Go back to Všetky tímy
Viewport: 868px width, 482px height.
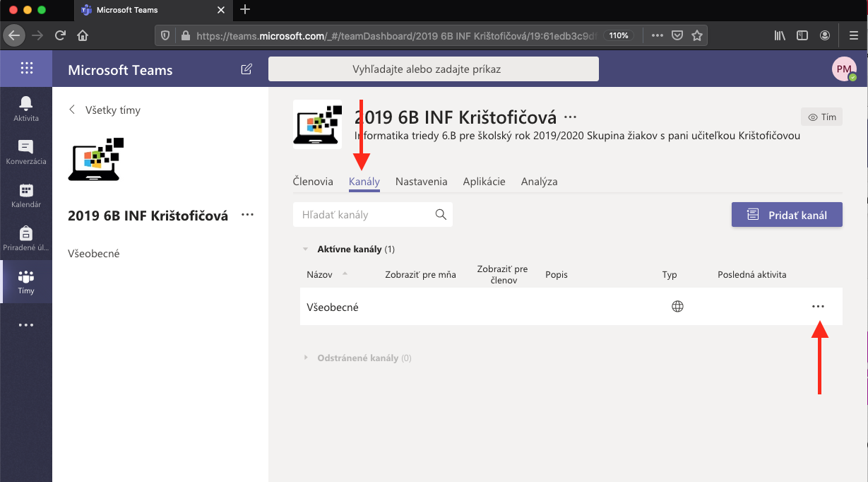105,110
